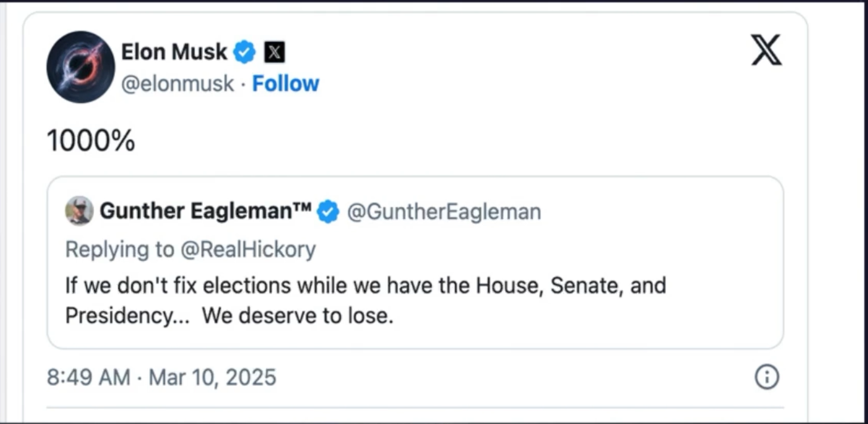Click the X logo in top right corner
Screen dimensions: 868x424
[766, 50]
